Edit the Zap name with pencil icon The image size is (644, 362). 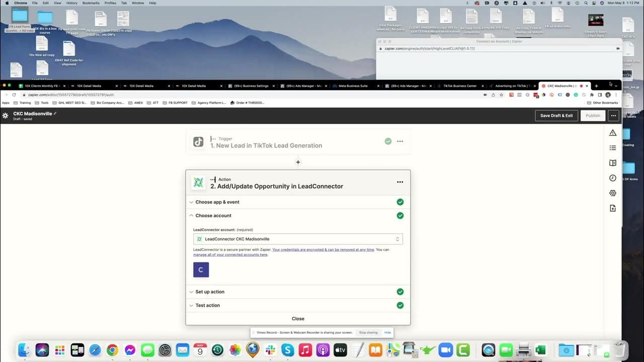coord(55,114)
